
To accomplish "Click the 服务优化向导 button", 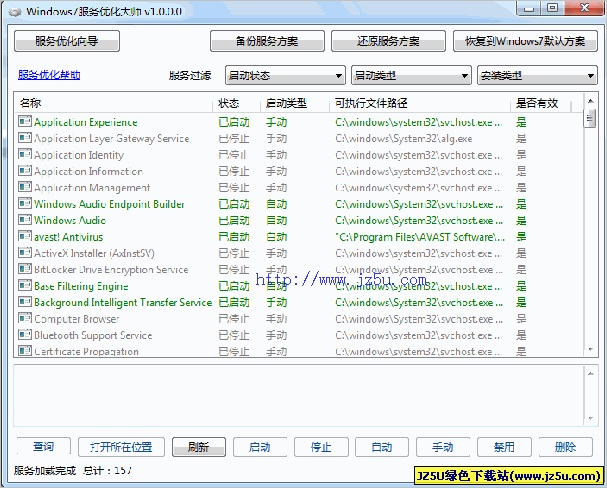I will 67,41.
